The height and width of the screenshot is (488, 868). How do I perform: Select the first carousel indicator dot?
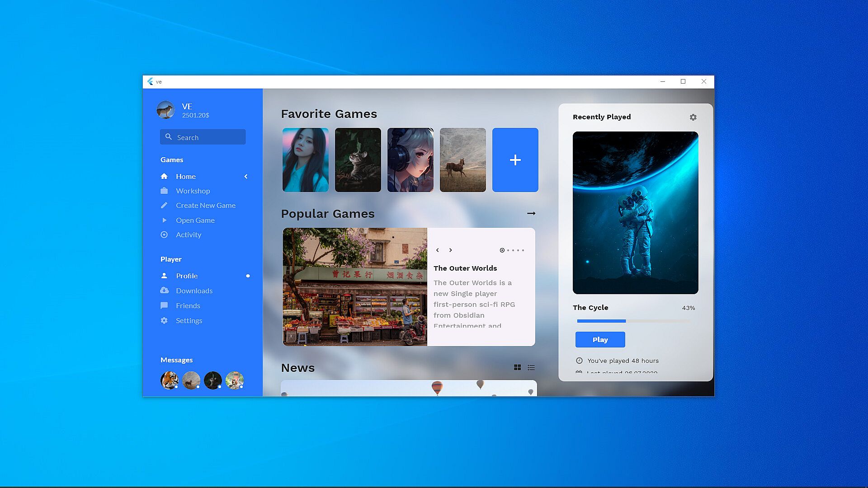click(x=502, y=250)
